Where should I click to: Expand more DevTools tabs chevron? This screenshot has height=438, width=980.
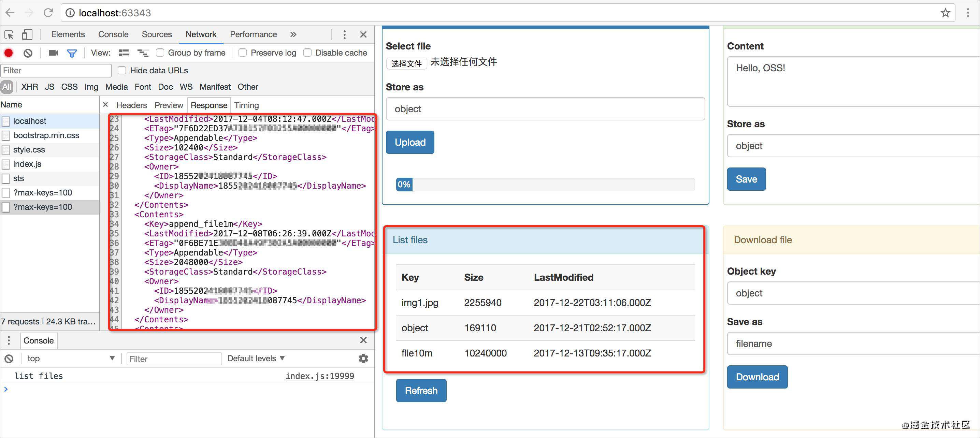[x=293, y=34]
